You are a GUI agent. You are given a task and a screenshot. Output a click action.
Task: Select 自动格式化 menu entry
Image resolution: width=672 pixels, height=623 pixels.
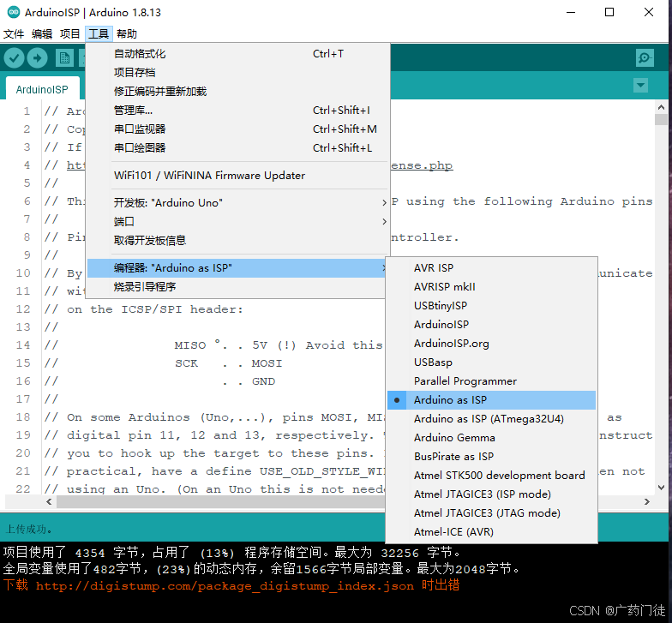point(238,53)
